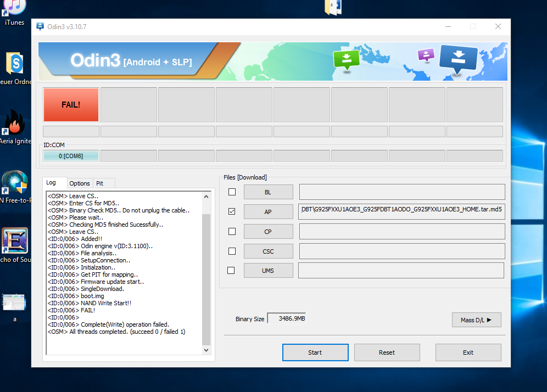Screen dimensions: 547x392
Task: Click the Start button to flash
Action: (315, 352)
